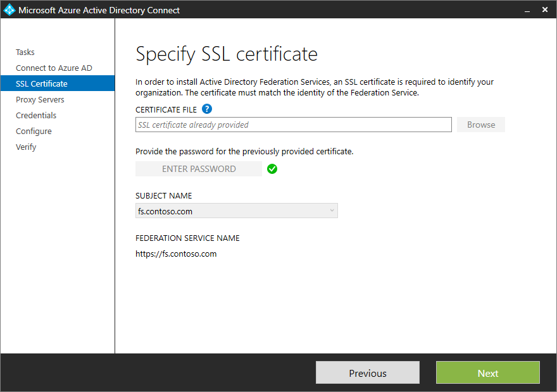Click the SSL certificate file path field
Screen dimensions: 557x392
pos(293,125)
